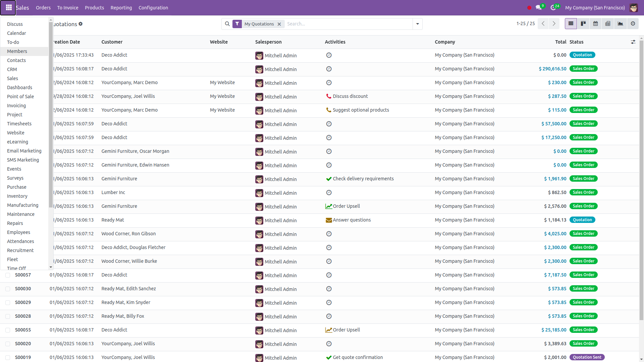
Task: Select checkbox for order S00028
Action: pos(8,316)
